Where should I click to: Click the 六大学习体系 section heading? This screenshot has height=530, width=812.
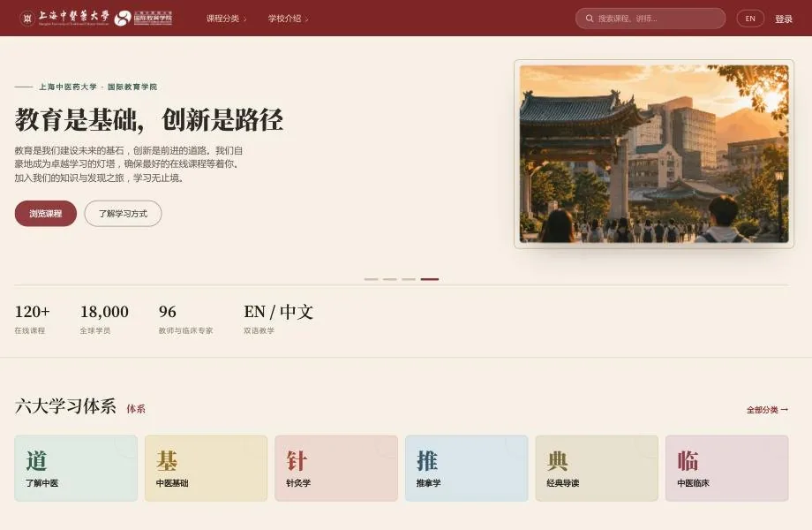tap(65, 406)
